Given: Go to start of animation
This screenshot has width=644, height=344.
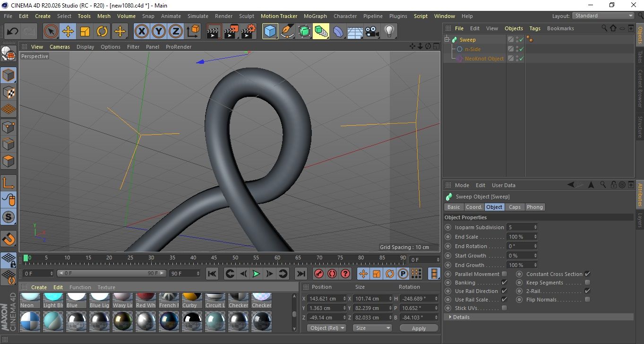Looking at the screenshot, I should coord(212,274).
